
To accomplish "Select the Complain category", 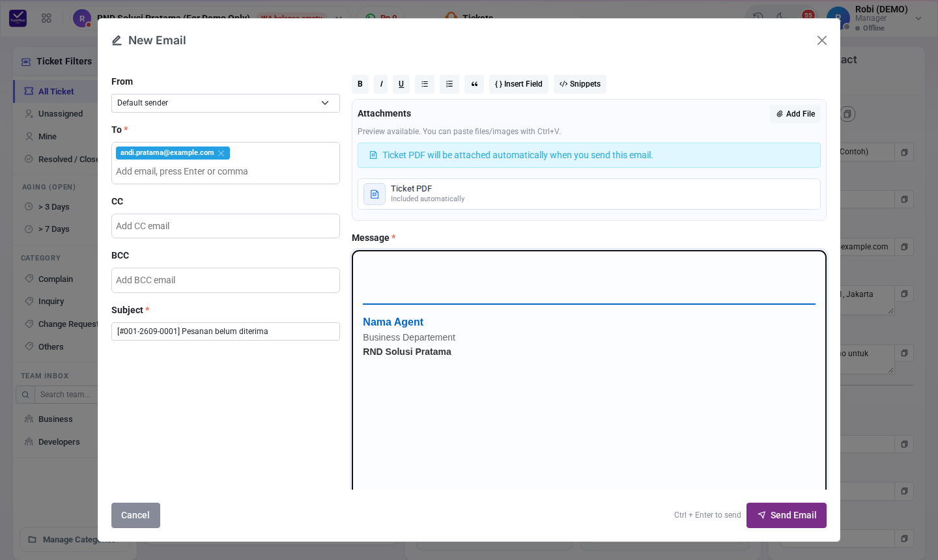I will [x=55, y=279].
